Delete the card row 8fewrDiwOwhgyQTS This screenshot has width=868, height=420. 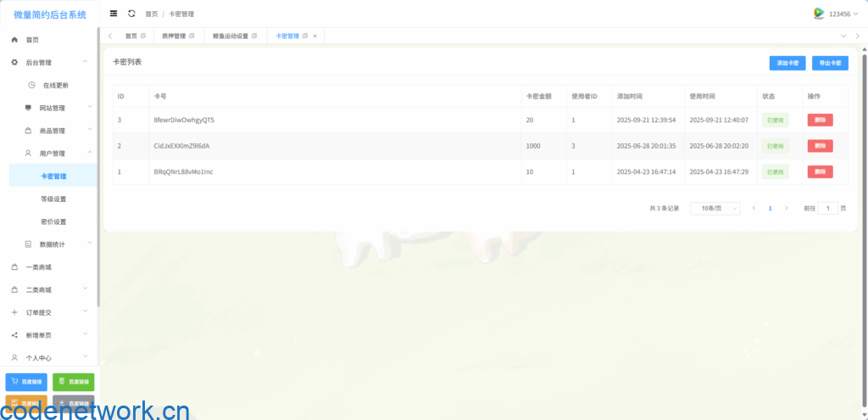coord(820,120)
